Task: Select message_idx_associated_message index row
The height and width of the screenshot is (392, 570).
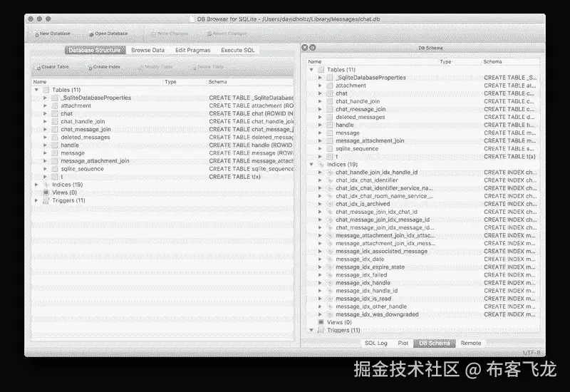Action: (x=423, y=252)
